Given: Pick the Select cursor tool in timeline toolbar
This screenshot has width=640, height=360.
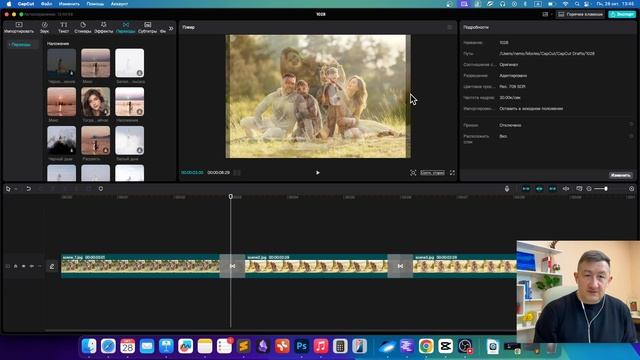Looking at the screenshot, I should click(8, 189).
